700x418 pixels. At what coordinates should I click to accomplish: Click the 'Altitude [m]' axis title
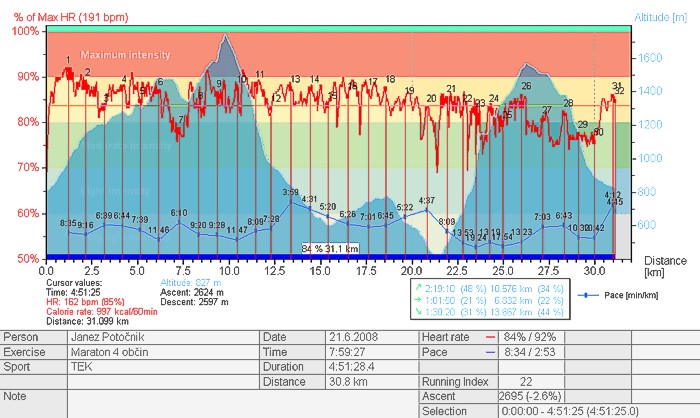tap(660, 17)
